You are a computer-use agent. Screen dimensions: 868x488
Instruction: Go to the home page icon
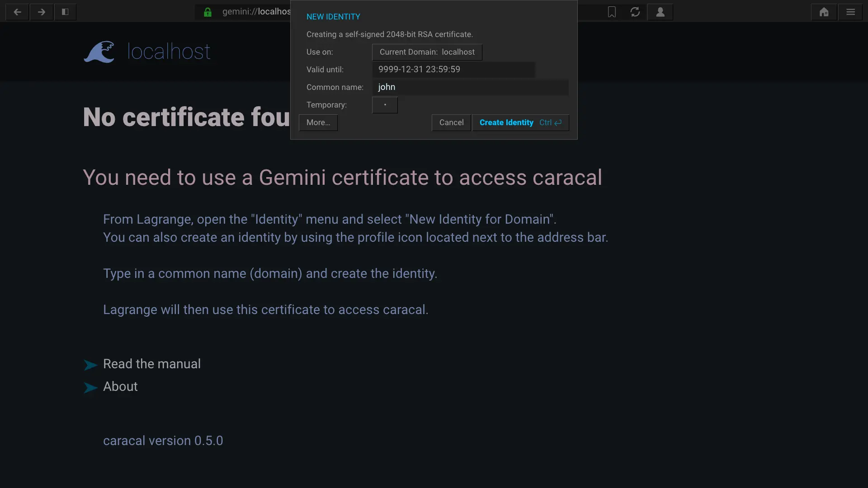(x=824, y=12)
